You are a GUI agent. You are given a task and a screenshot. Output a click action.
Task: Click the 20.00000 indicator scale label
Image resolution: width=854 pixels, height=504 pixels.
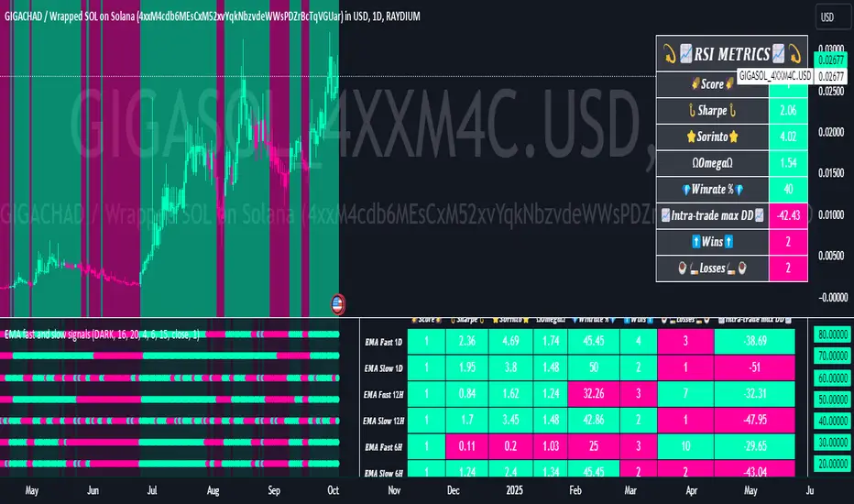click(833, 465)
